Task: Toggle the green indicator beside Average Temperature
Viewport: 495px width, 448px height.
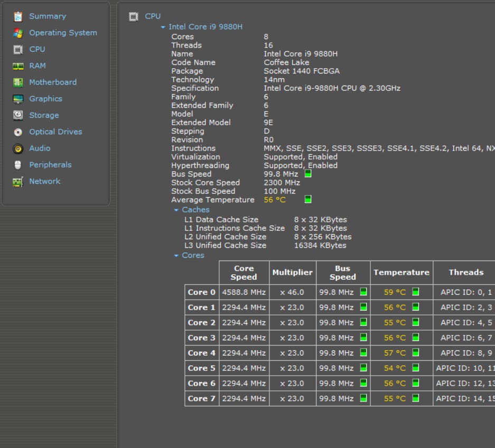Action: pyautogui.click(x=308, y=199)
